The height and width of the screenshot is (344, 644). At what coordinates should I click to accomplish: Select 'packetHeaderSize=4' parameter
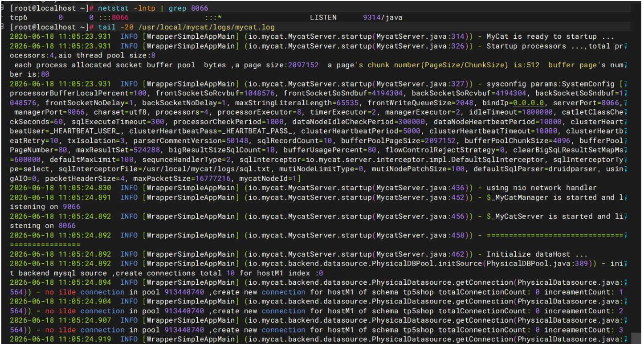[x=85, y=178]
